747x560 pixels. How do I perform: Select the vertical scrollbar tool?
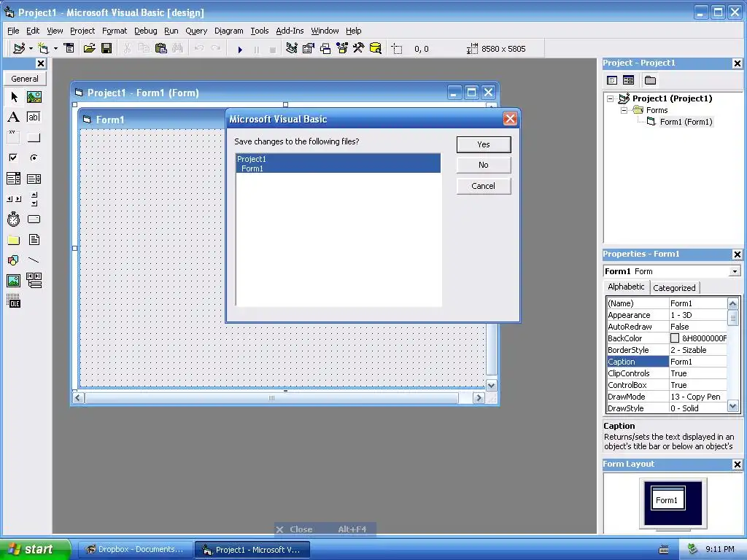pos(34,199)
